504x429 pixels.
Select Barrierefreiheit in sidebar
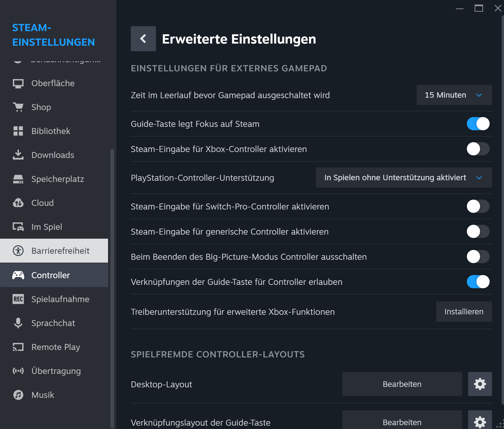coord(54,251)
